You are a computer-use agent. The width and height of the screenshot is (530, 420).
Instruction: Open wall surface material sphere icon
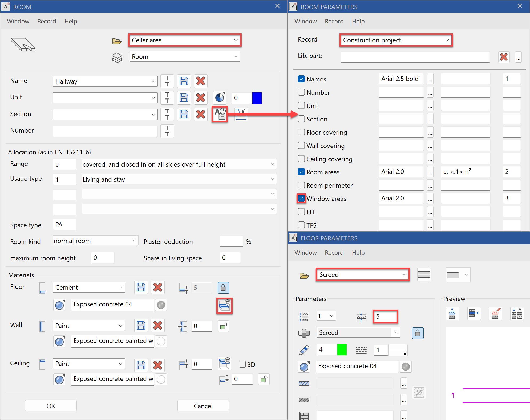(59, 341)
